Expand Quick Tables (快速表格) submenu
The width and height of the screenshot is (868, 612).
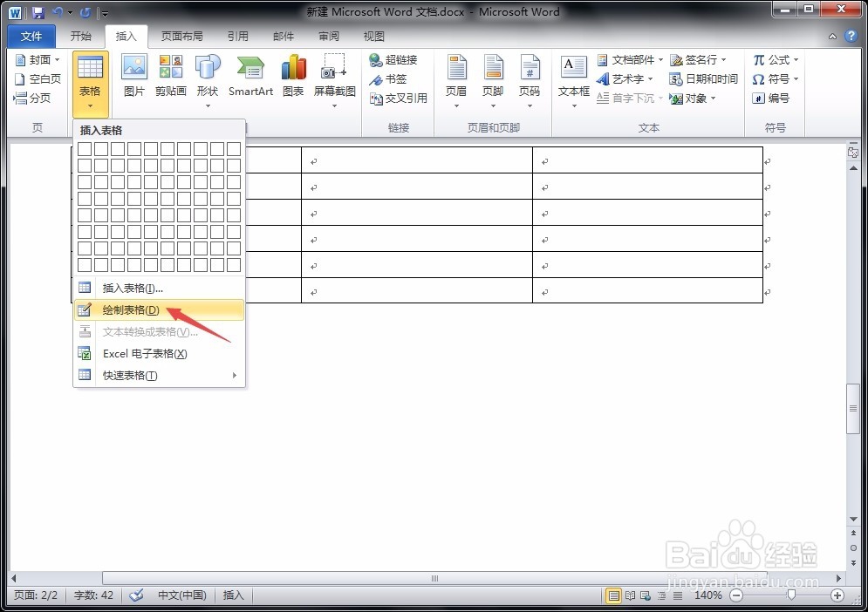coord(159,375)
